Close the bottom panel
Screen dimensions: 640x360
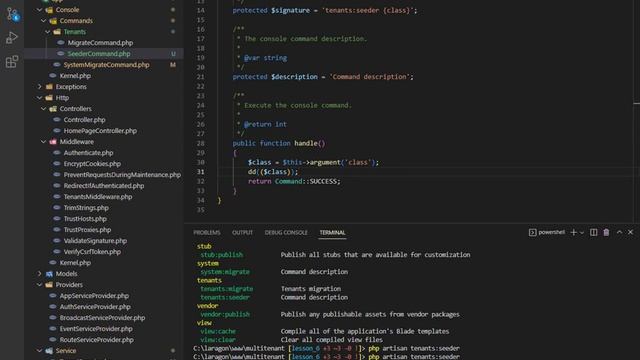[630, 232]
